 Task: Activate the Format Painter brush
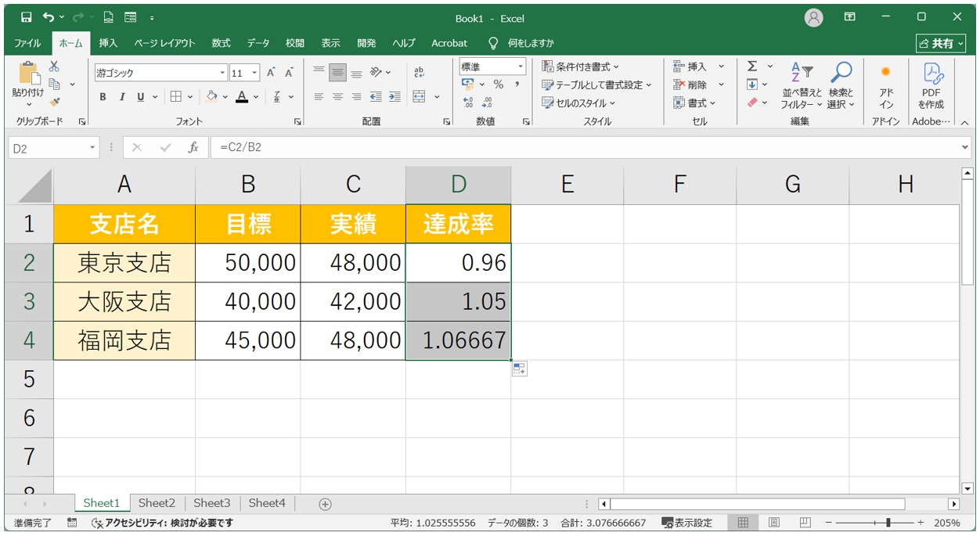[x=54, y=102]
